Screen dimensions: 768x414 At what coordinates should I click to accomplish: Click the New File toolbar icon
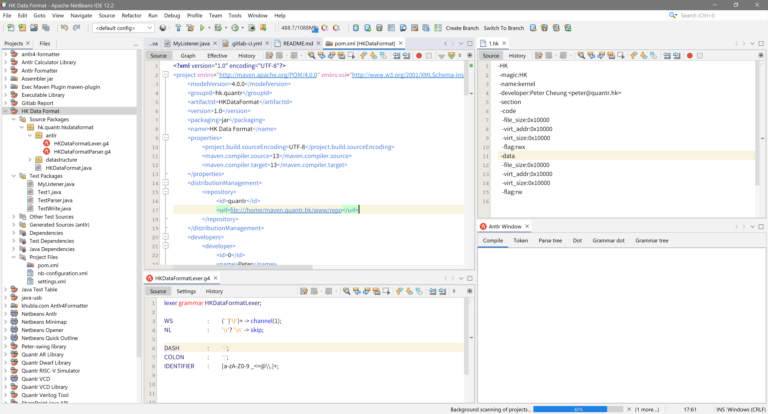coord(10,28)
